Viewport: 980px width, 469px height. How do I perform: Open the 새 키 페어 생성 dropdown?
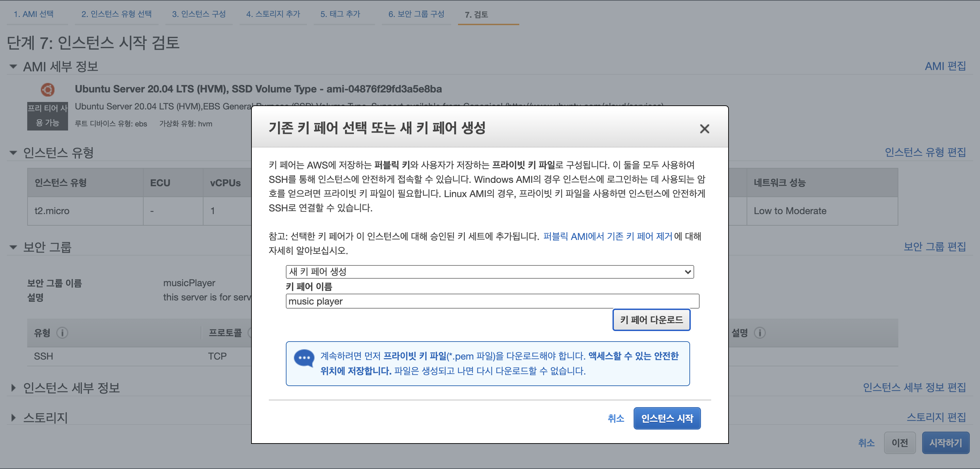coord(490,272)
